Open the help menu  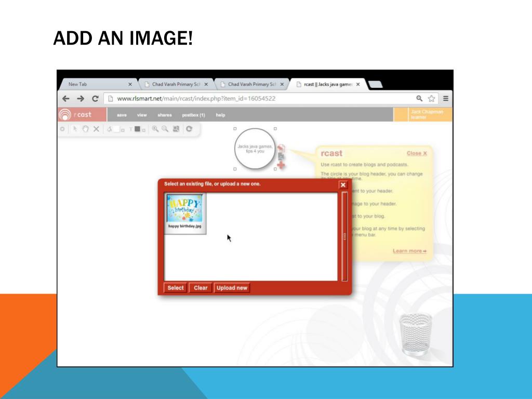pyautogui.click(x=220, y=115)
